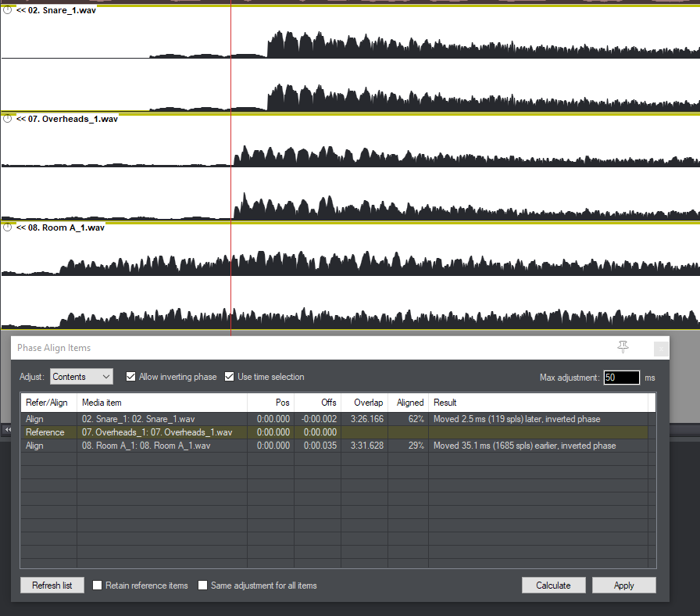
Task: Click the Calculate button
Action: [x=554, y=586]
